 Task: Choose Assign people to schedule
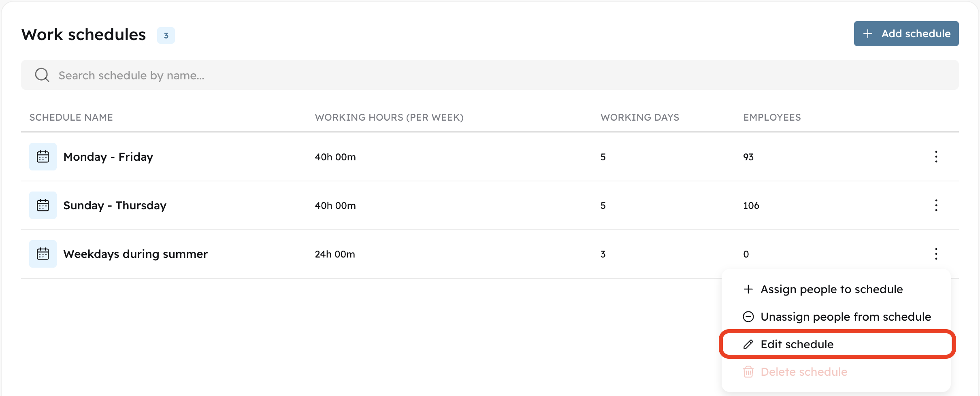click(x=831, y=289)
